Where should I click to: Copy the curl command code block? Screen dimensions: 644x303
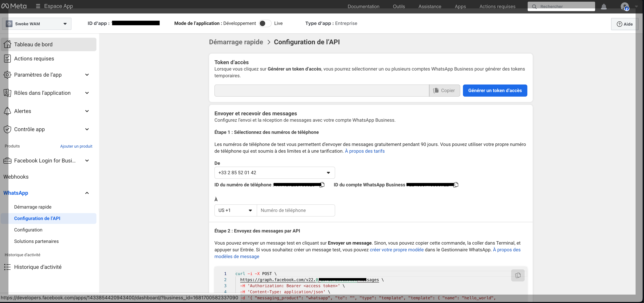(518, 275)
